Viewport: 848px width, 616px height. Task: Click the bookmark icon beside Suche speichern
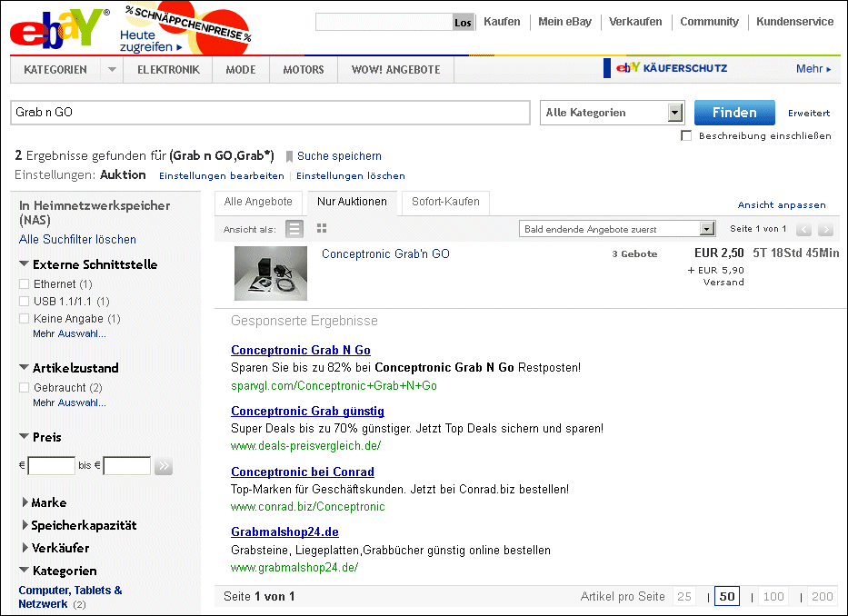(289, 156)
